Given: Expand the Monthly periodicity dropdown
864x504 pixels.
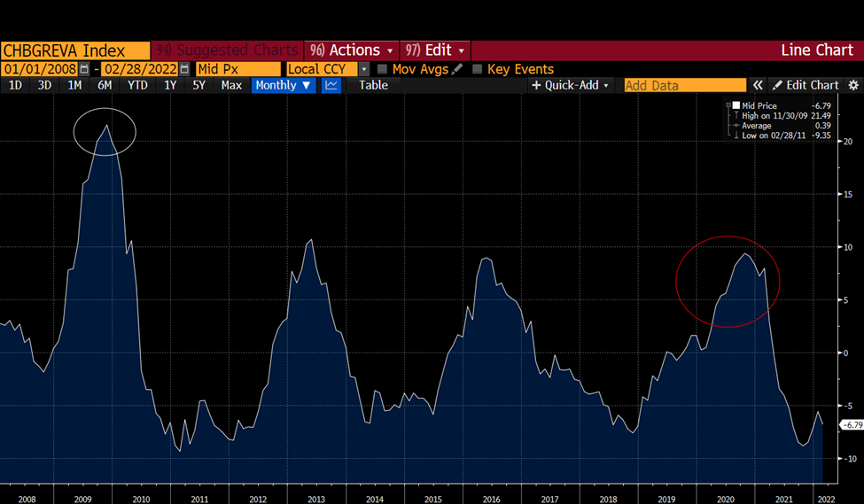Looking at the screenshot, I should pos(284,85).
